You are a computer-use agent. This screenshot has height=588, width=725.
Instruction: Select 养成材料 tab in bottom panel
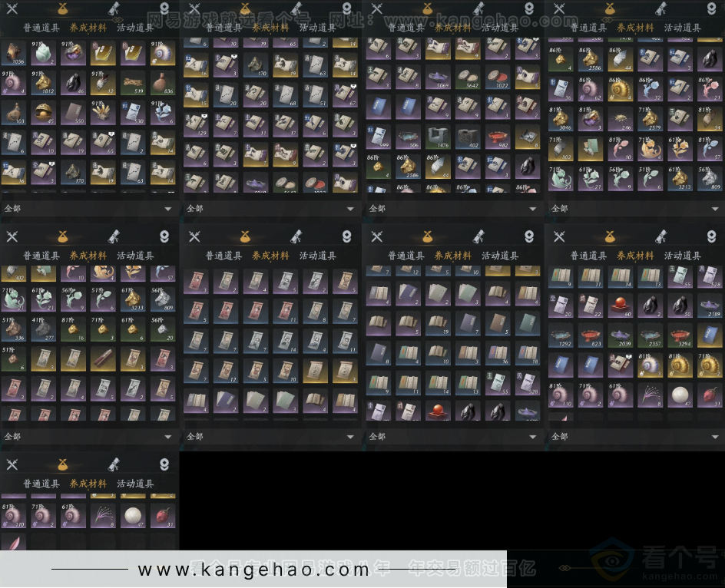[x=88, y=484]
